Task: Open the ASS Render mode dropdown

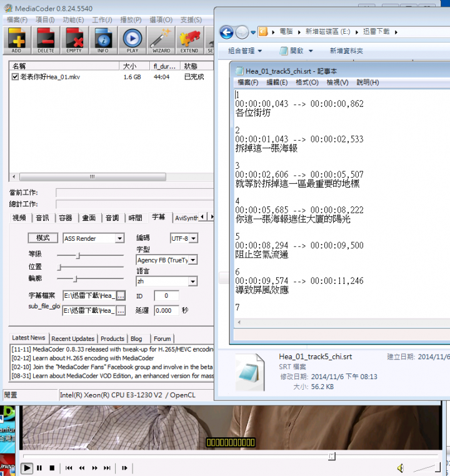Action: (x=120, y=238)
